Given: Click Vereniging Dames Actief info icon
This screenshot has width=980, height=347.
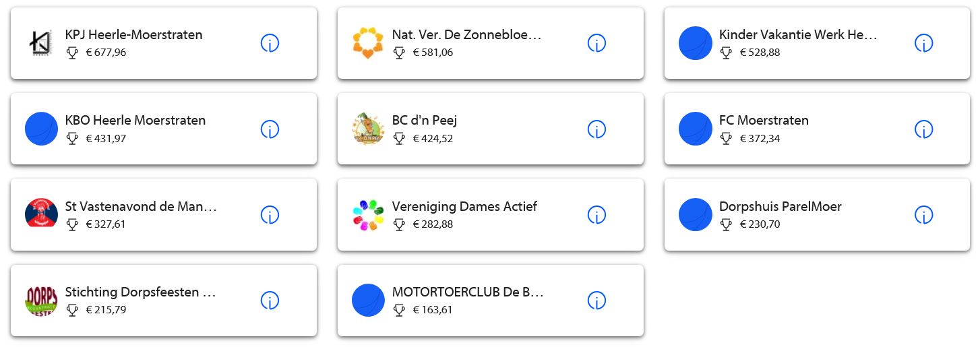Looking at the screenshot, I should [596, 214].
